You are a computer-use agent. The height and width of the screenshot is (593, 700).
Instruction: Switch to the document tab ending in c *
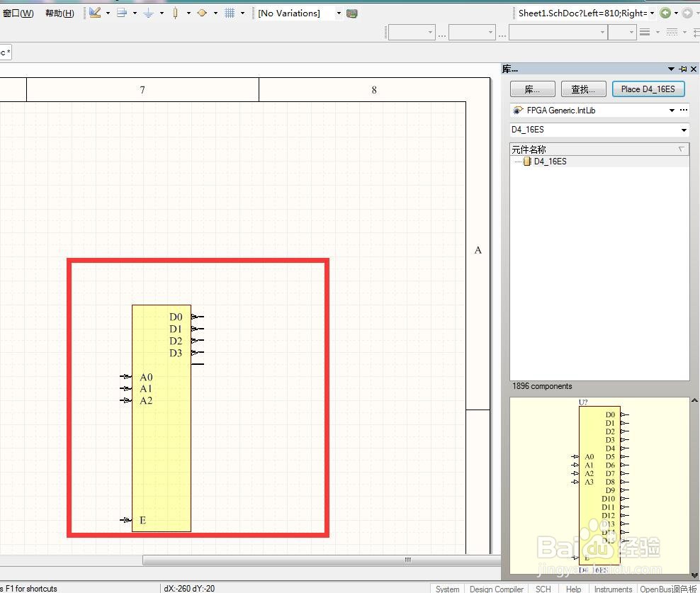pos(6,52)
